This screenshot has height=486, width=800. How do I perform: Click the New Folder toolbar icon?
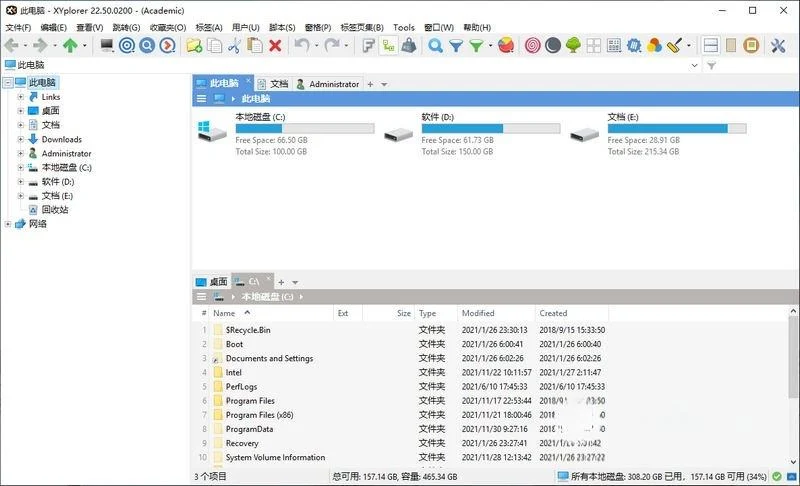(194, 45)
